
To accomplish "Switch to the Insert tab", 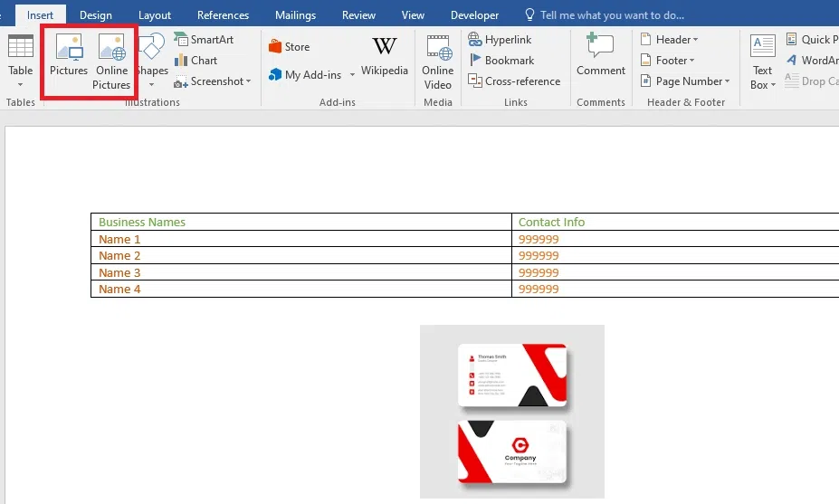I will tap(40, 15).
